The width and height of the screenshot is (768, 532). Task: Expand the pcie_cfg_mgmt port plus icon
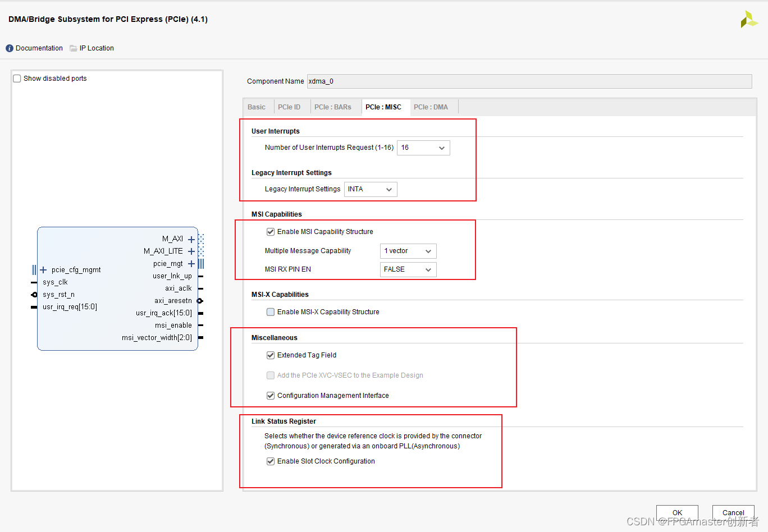[43, 270]
